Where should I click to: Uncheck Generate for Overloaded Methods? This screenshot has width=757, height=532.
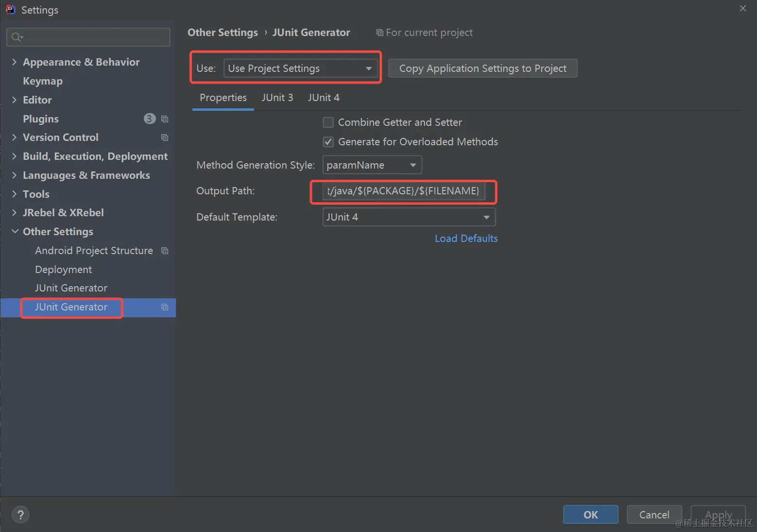(x=328, y=142)
